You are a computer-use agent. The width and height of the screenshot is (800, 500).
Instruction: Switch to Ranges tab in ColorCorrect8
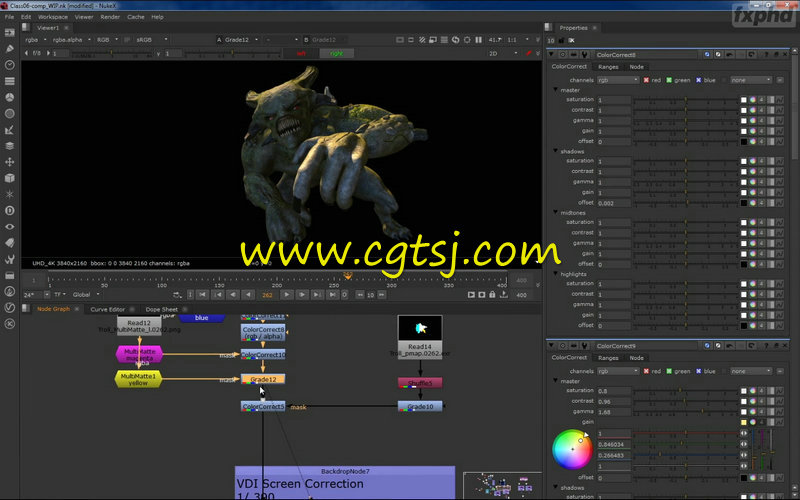coord(608,67)
